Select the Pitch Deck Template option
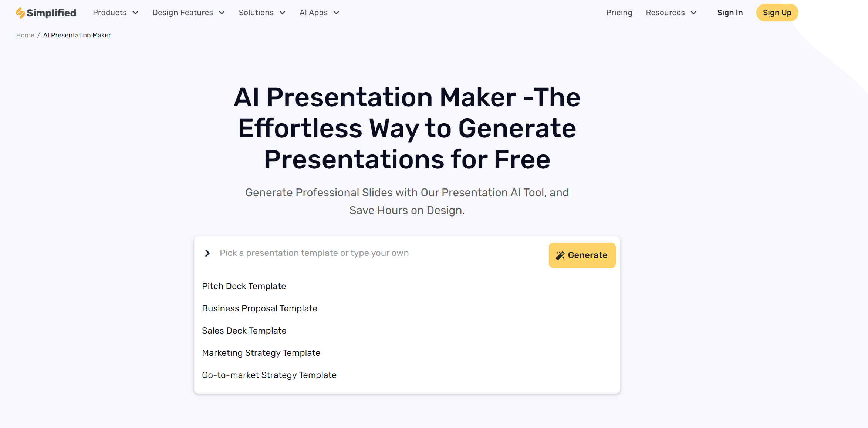Screen dimensions: 868x428 click(x=244, y=286)
